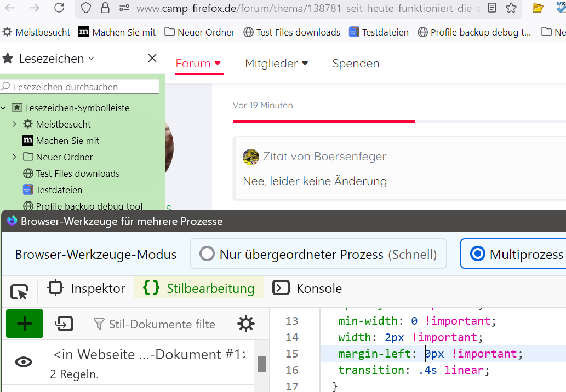Open style editor options gear
Viewport: 566px width, 392px height.
[246, 324]
